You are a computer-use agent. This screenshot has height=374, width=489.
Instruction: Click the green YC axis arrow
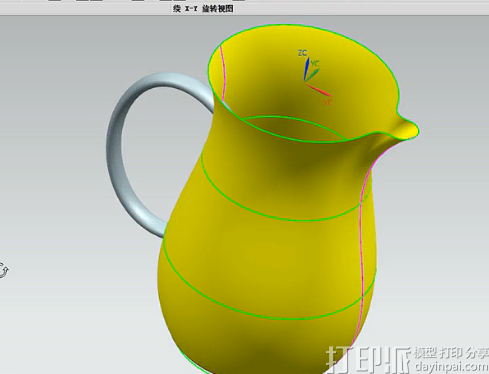point(312,75)
